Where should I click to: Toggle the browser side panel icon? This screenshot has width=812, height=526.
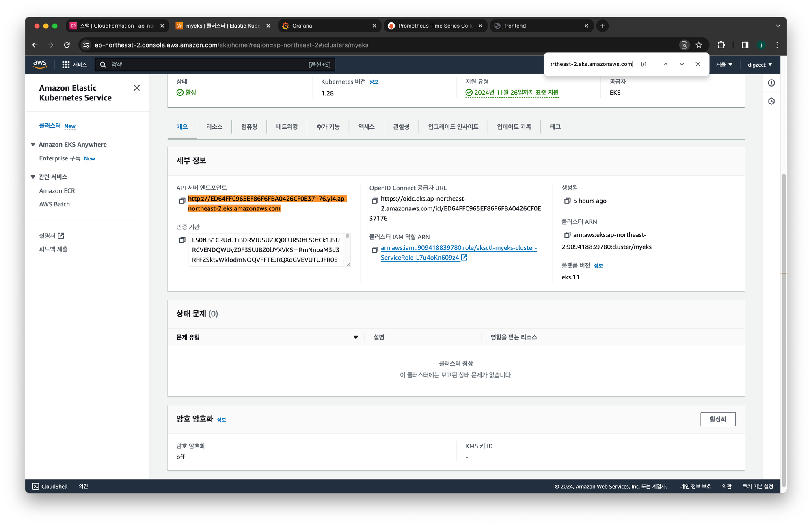pyautogui.click(x=745, y=45)
